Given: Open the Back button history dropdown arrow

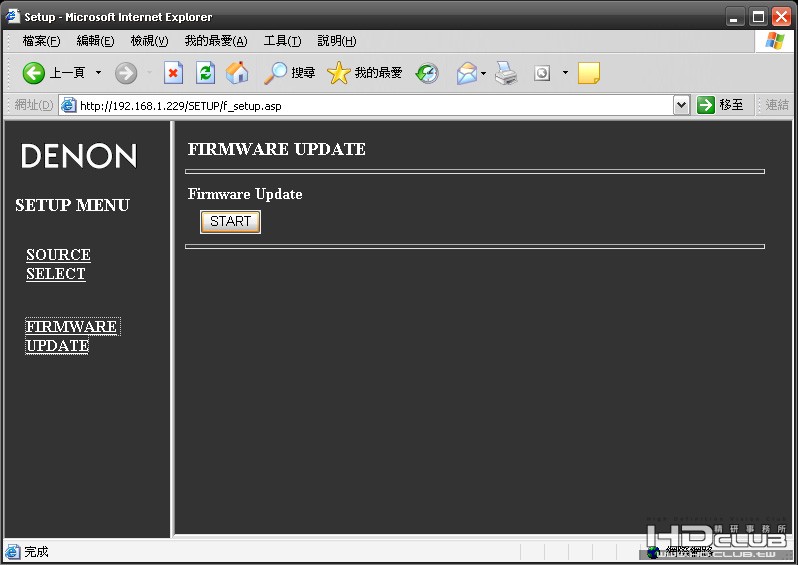Looking at the screenshot, I should click(98, 73).
